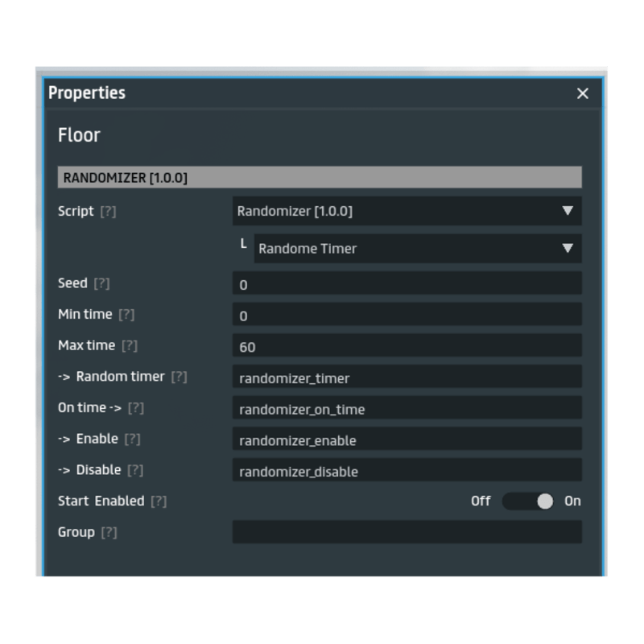Show help for Random timer input
Screen dimensions: 644x644
tap(179, 377)
